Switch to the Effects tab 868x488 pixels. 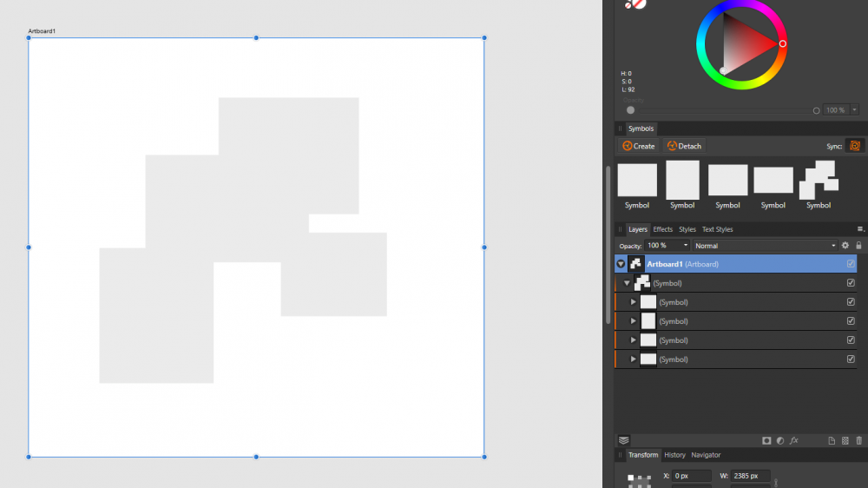(x=662, y=229)
